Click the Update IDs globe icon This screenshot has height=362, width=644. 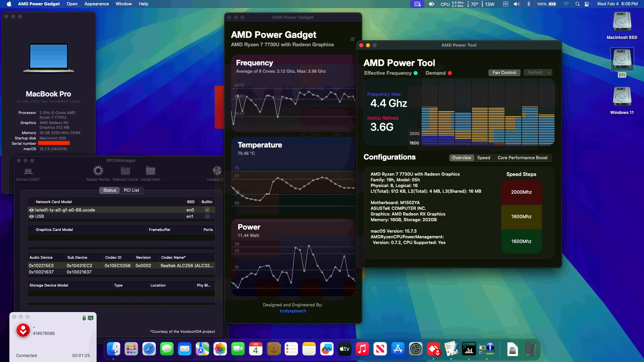point(217,171)
